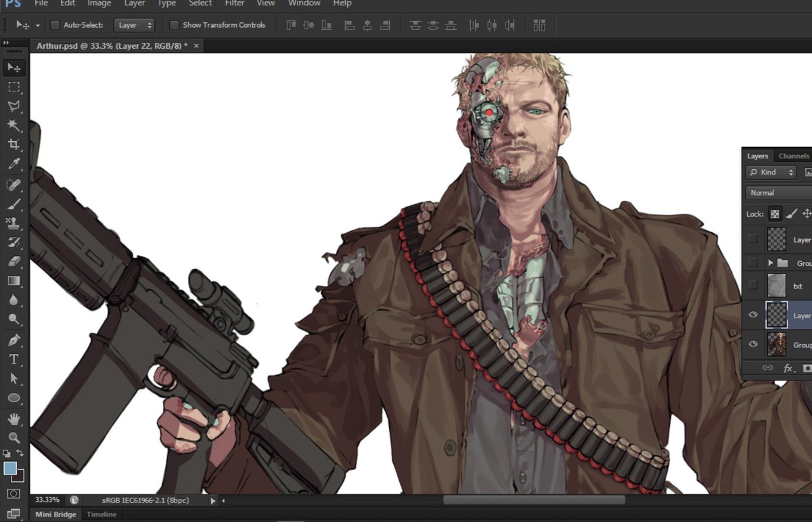Lock transparent pixels in Layers panel
The height and width of the screenshot is (522, 812).
[x=775, y=214]
